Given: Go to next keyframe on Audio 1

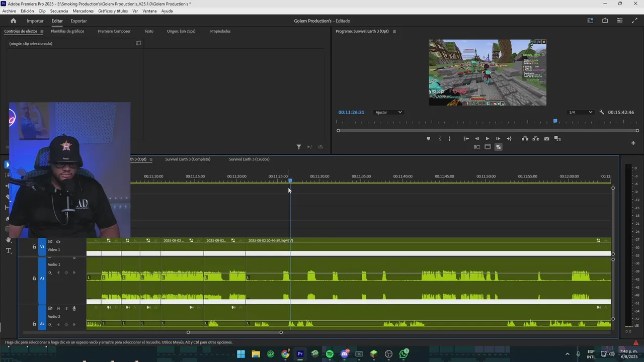Looking at the screenshot, I should tap(74, 273).
